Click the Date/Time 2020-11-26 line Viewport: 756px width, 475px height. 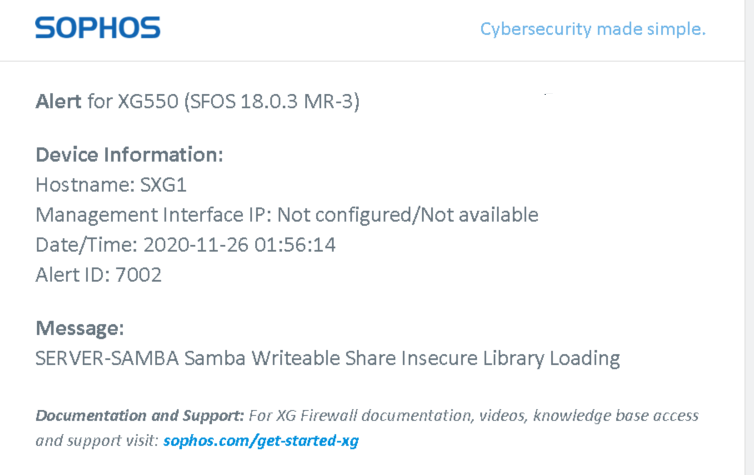coord(185,245)
